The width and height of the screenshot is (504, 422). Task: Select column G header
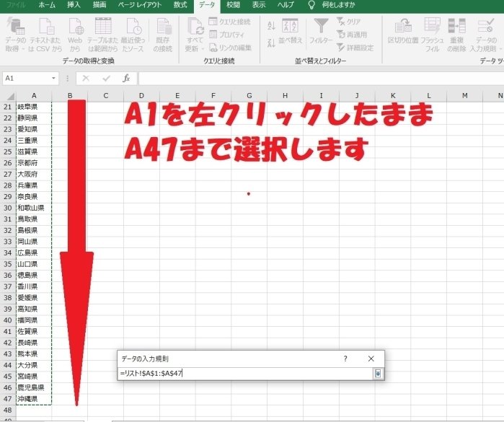tap(249, 95)
